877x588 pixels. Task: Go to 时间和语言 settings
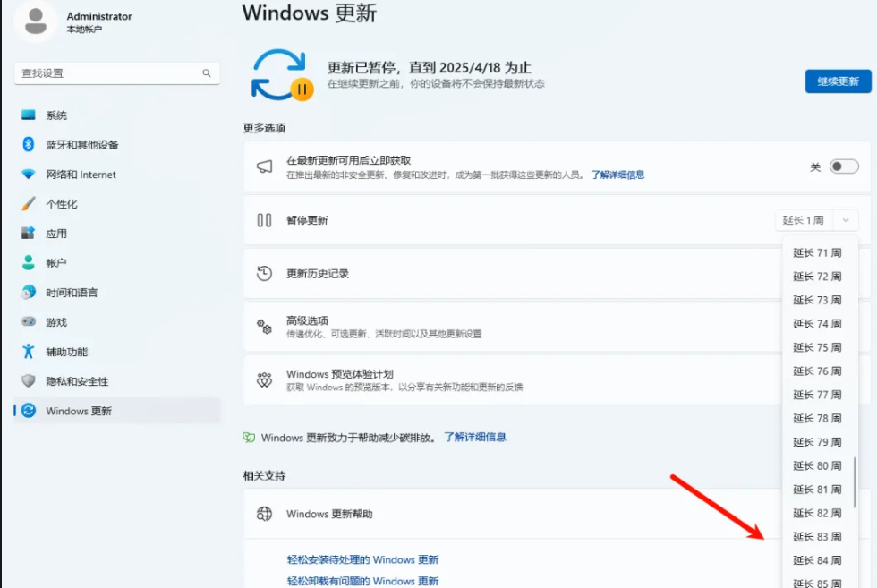coord(117,292)
